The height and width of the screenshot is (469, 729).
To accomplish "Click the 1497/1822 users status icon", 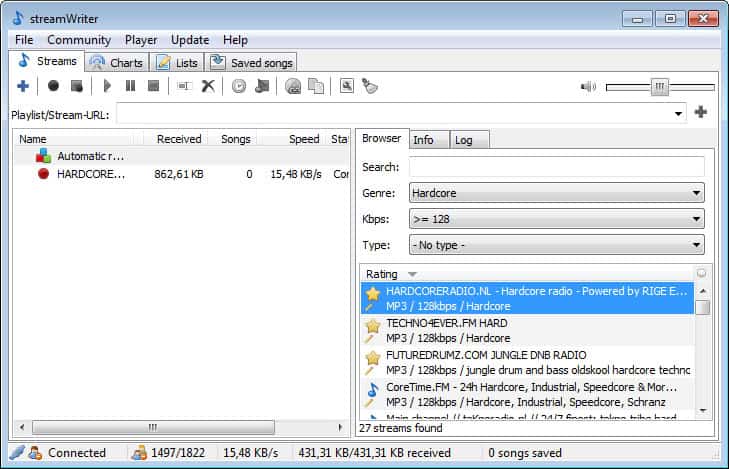I will click(139, 452).
